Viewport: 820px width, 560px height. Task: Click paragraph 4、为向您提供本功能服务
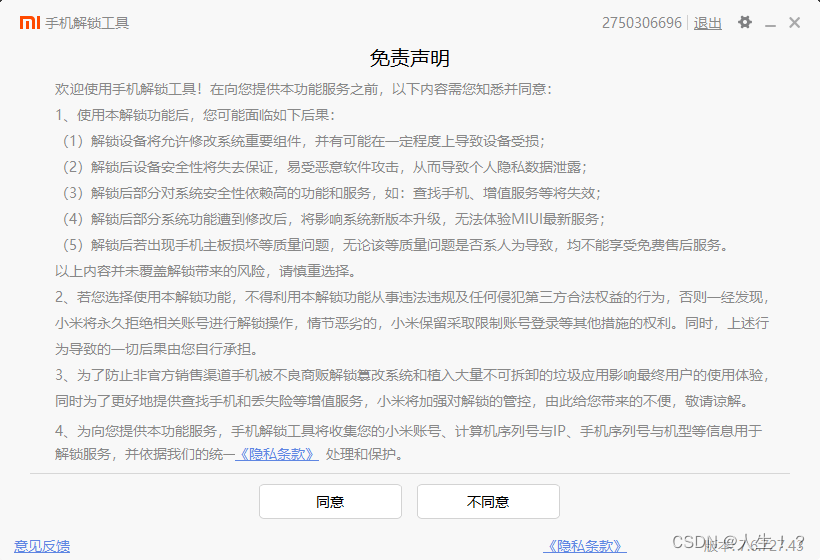[408, 442]
